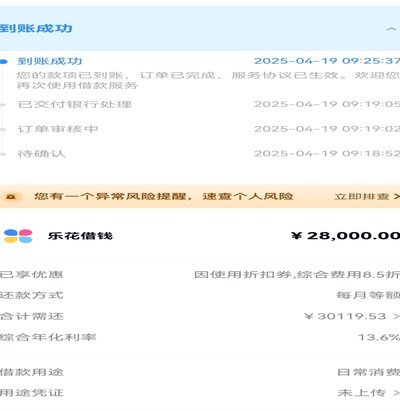The width and height of the screenshot is (400, 411).
Task: Tap the warning alarm icon in the risk banner
Action: [x=11, y=196]
